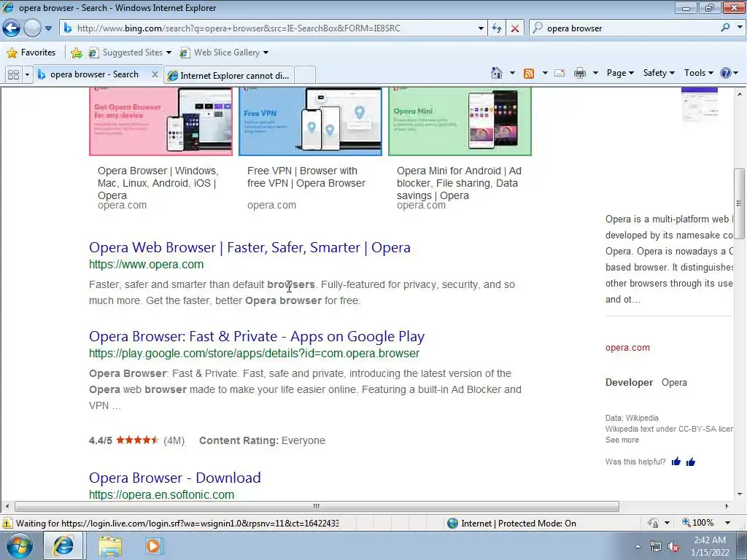The width and height of the screenshot is (747, 560).
Task: Open Web Slice Gallery dropdown
Action: (x=224, y=52)
